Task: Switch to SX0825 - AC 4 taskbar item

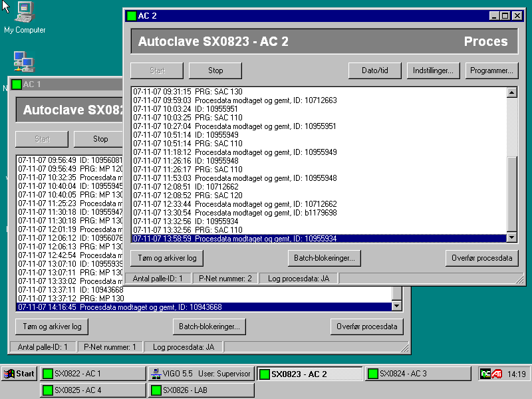Action: coord(93,390)
